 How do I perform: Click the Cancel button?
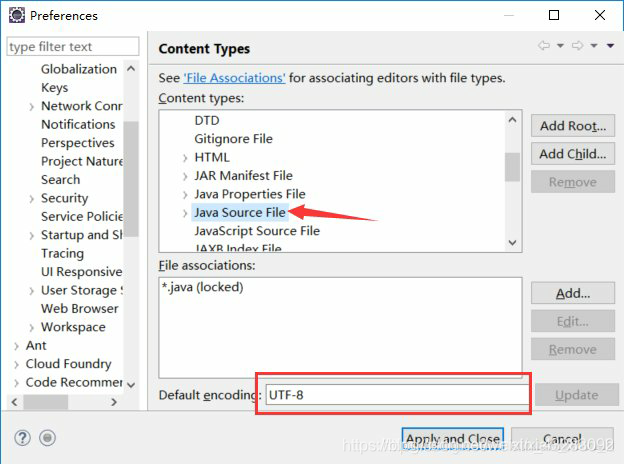pos(562,439)
